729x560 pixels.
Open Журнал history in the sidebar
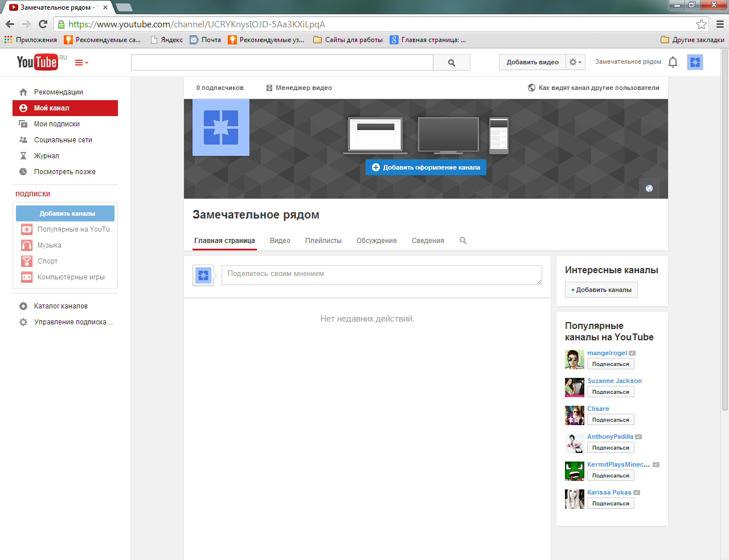click(65, 156)
